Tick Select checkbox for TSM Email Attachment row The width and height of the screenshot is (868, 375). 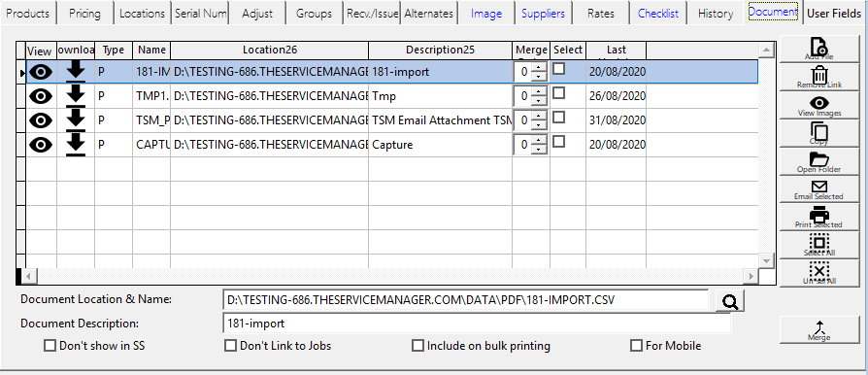pyautogui.click(x=559, y=118)
